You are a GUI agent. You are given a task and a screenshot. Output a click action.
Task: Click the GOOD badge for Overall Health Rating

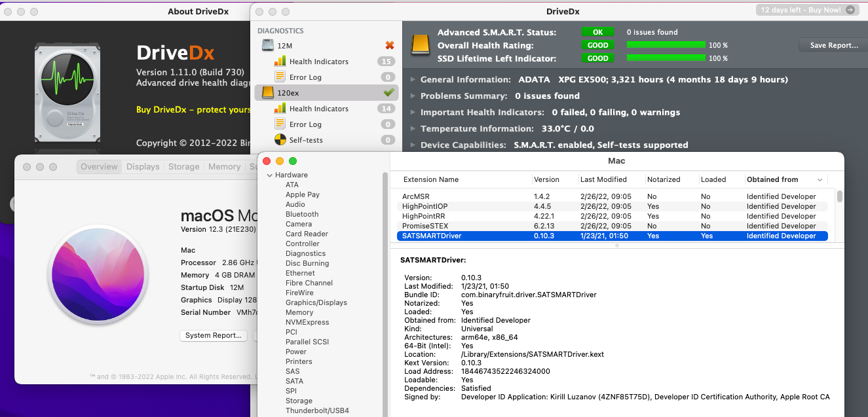click(x=597, y=45)
